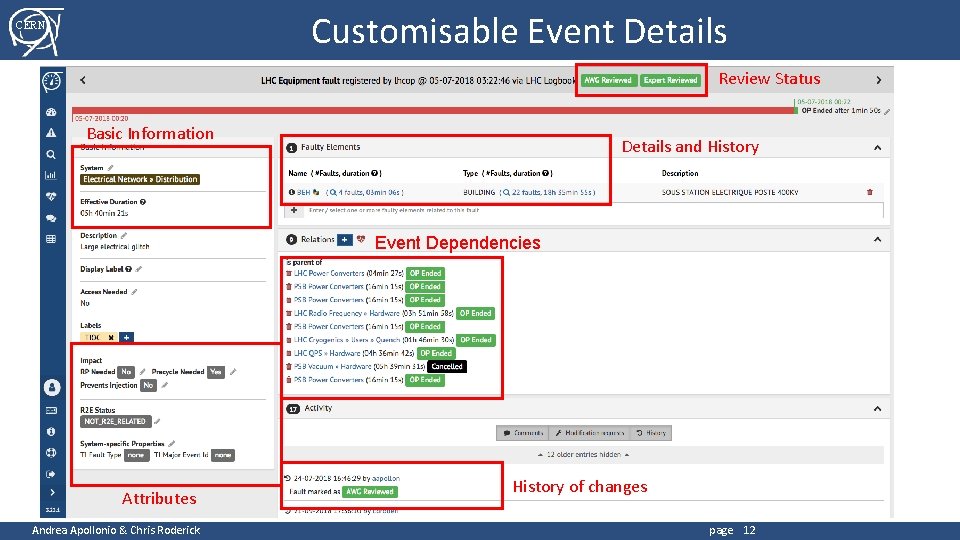Open the BEH faulty element link
The width and height of the screenshot is (960, 540).
pos(304,192)
